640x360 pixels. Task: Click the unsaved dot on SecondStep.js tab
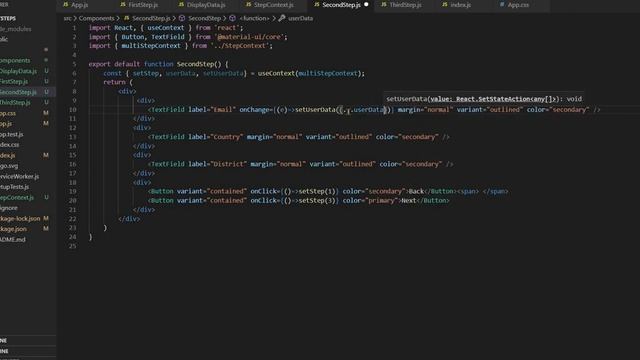coord(366,4)
